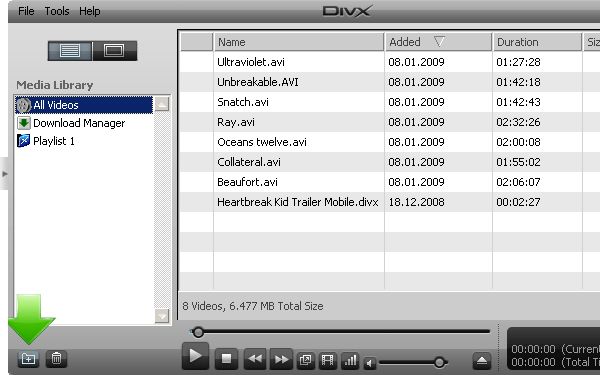Screen dimensions: 600x375
Task: Click the film strip icon
Action: pyautogui.click(x=328, y=360)
